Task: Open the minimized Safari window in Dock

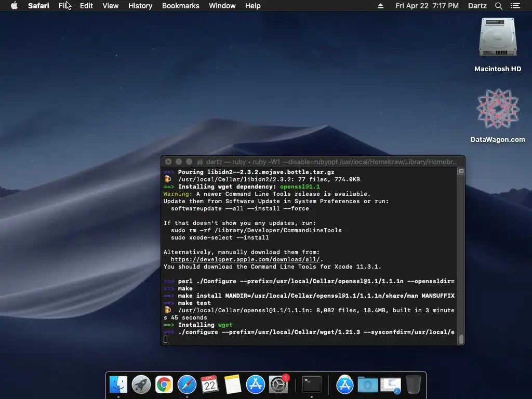Action: click(x=391, y=385)
